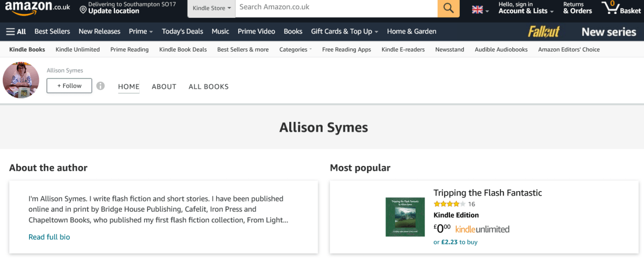Click the info icon beside Follow
644x260 pixels.
tap(101, 86)
